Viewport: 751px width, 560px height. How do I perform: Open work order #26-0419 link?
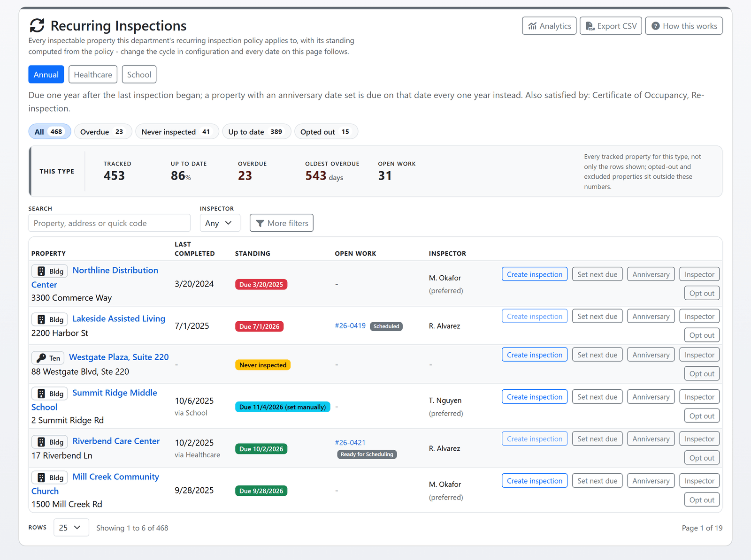[350, 325]
